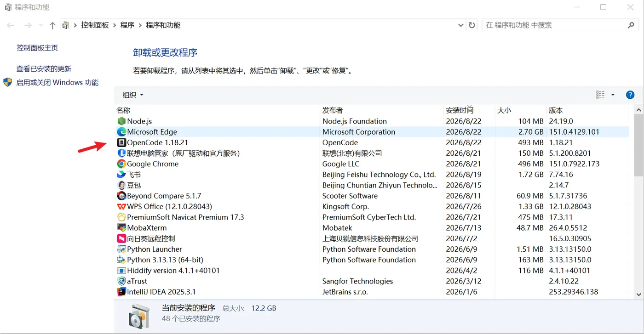Open the 组织 dropdown menu
644x334 pixels.
coord(133,95)
